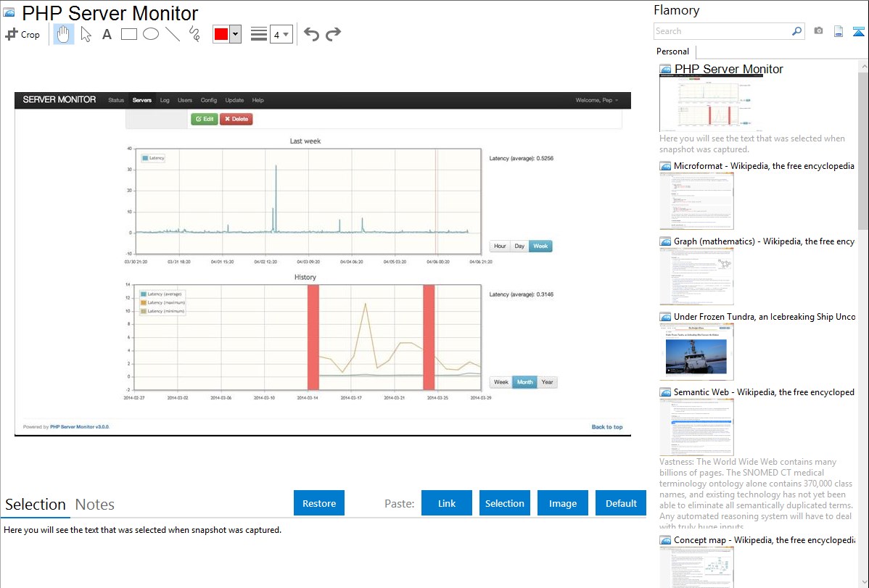Open the line width dropdown showing 4

[x=281, y=34]
